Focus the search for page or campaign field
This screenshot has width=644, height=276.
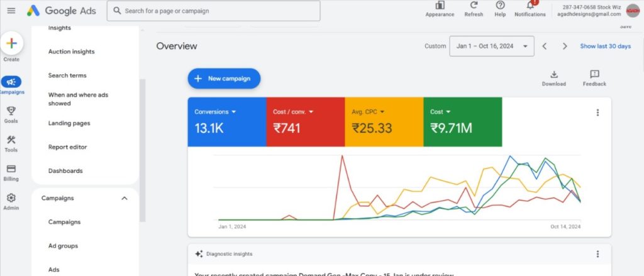tap(214, 11)
